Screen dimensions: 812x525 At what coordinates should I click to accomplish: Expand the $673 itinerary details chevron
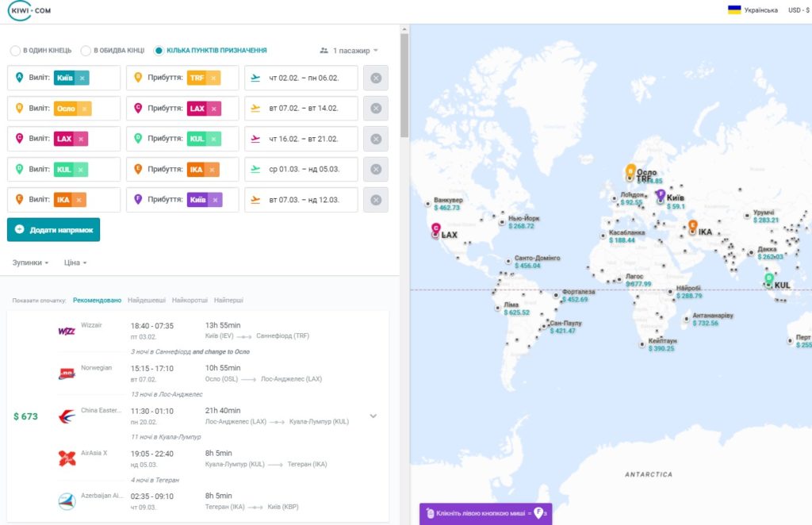coord(373,416)
